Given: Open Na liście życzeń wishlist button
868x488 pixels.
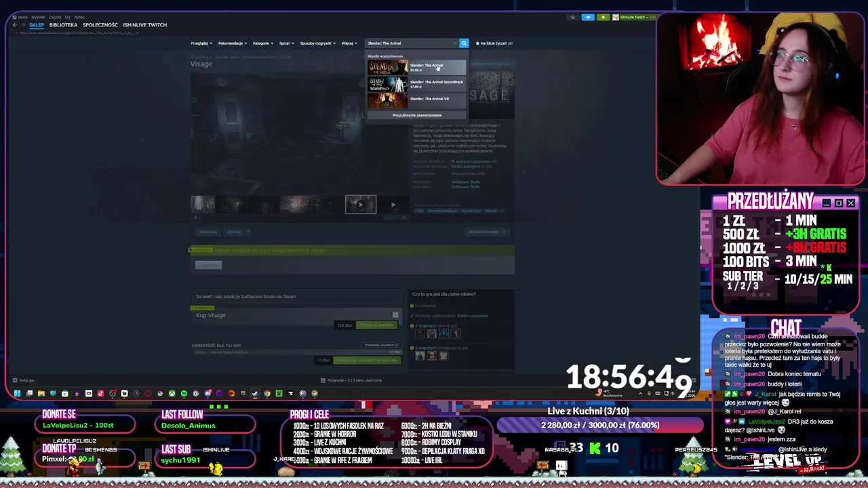Looking at the screenshot, I should click(494, 43).
